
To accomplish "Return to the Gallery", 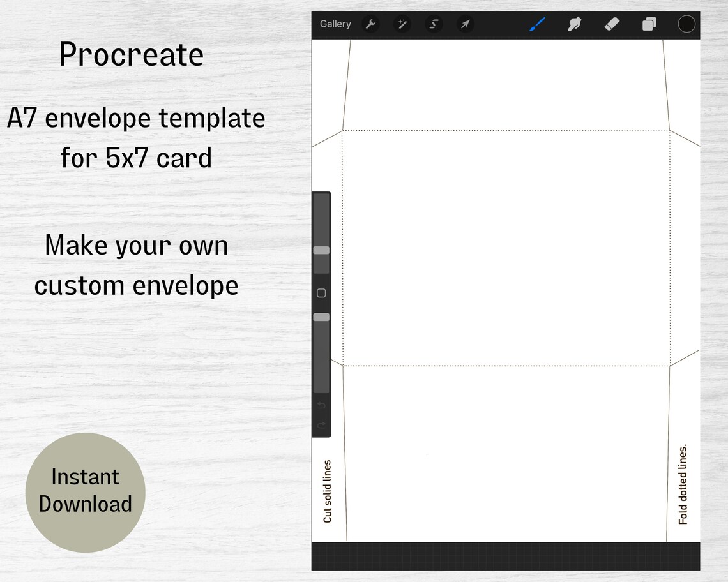I will [x=335, y=24].
